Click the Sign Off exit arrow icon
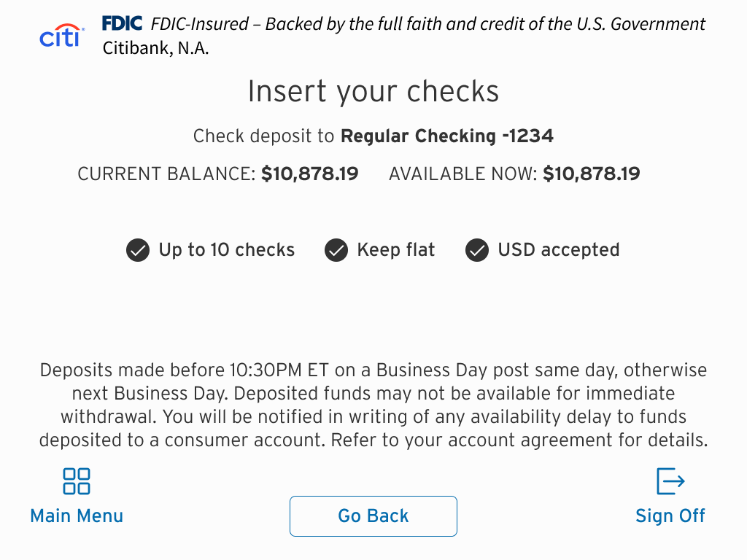The width and height of the screenshot is (747, 560). point(670,481)
